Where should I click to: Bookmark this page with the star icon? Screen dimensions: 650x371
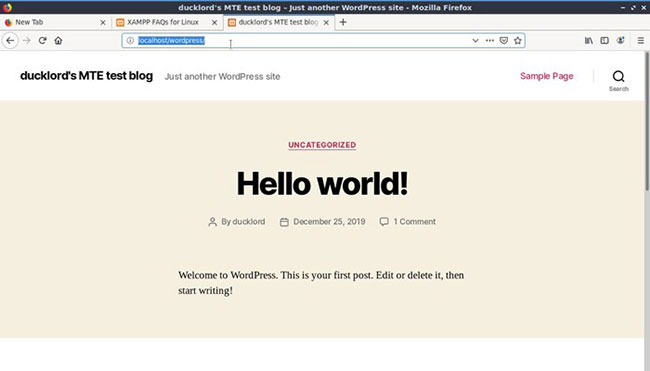pos(518,41)
